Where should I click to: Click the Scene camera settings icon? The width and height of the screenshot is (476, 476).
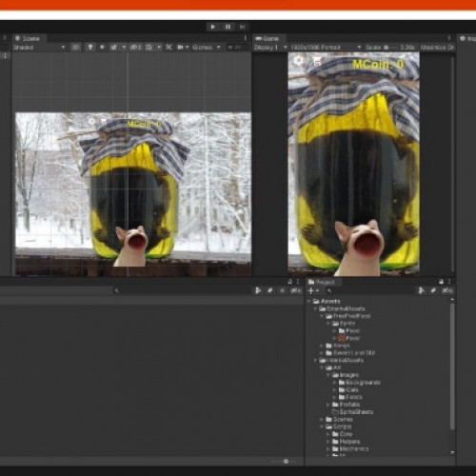pyautogui.click(x=180, y=48)
